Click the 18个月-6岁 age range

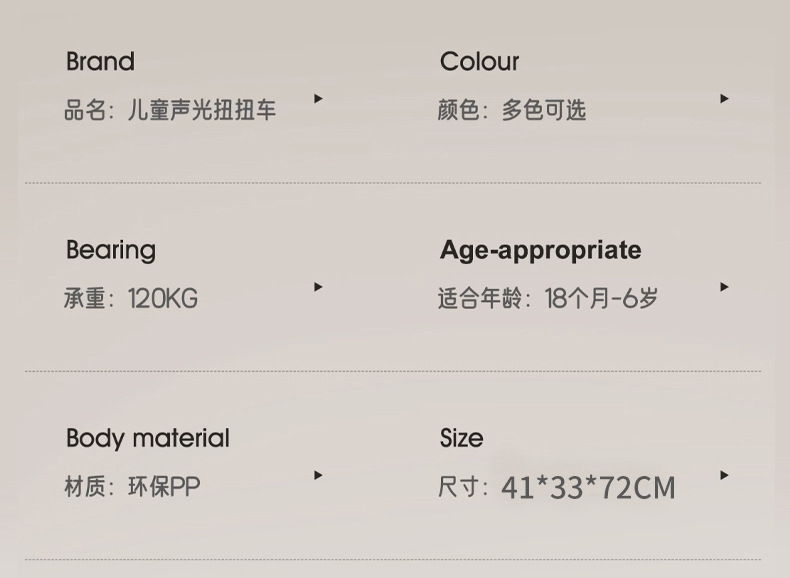[x=601, y=298]
